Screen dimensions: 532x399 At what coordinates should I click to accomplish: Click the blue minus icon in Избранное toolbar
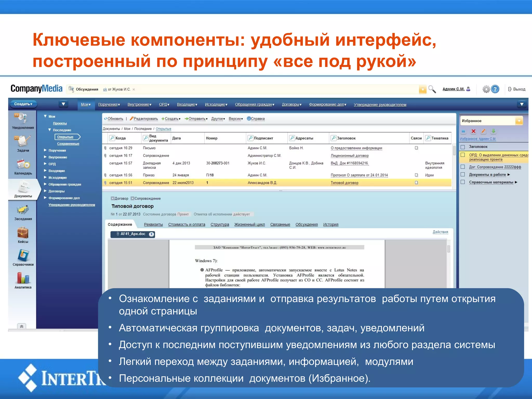[x=463, y=131]
